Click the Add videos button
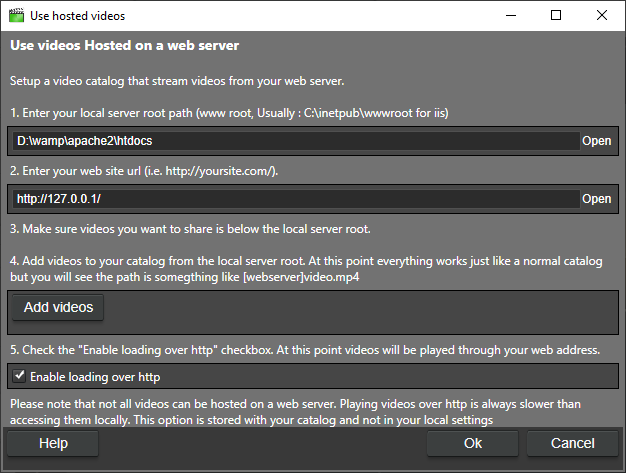This screenshot has width=626, height=473. pos(58,307)
